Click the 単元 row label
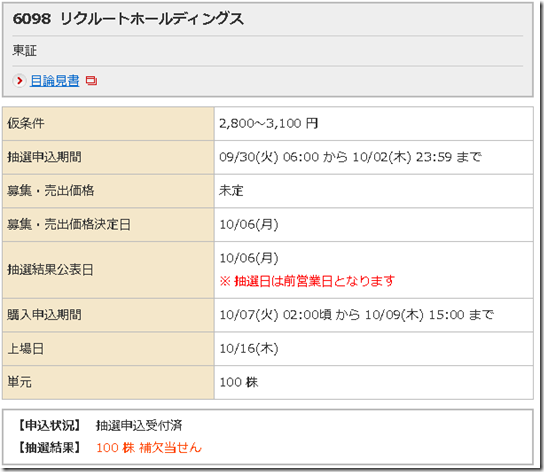Image resolution: width=544 pixels, height=472 pixels. [x=19, y=382]
